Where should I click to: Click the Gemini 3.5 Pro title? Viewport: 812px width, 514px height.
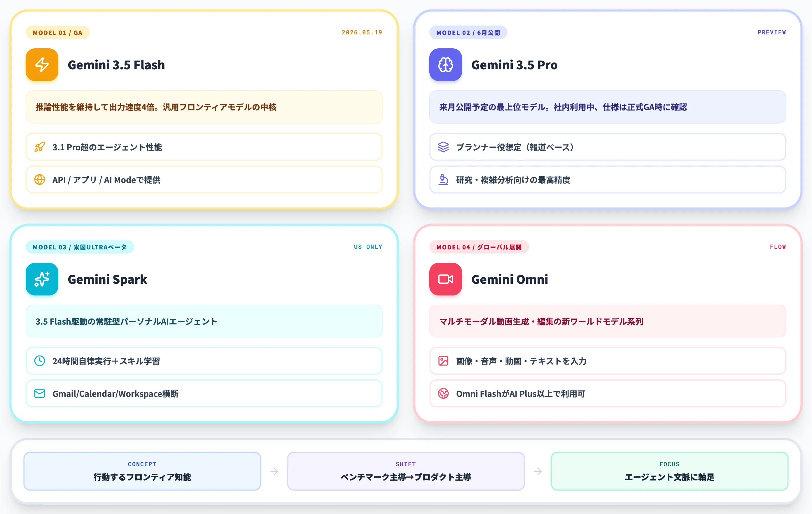(514, 65)
